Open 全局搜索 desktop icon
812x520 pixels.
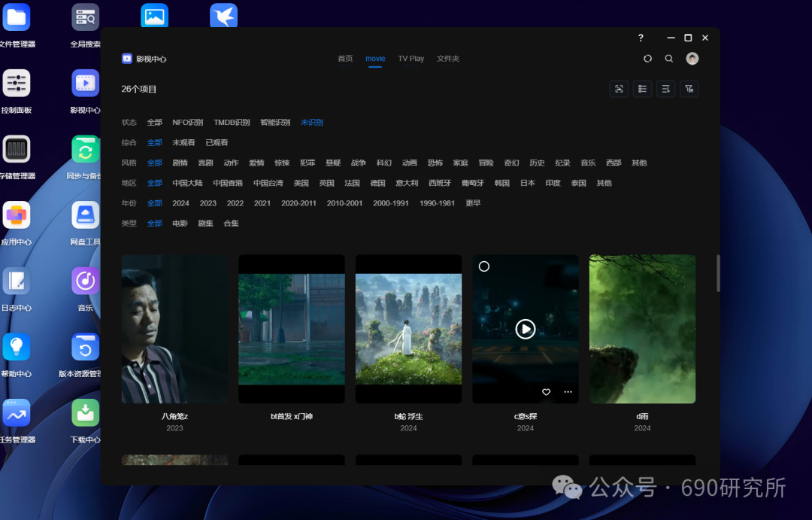pyautogui.click(x=86, y=17)
